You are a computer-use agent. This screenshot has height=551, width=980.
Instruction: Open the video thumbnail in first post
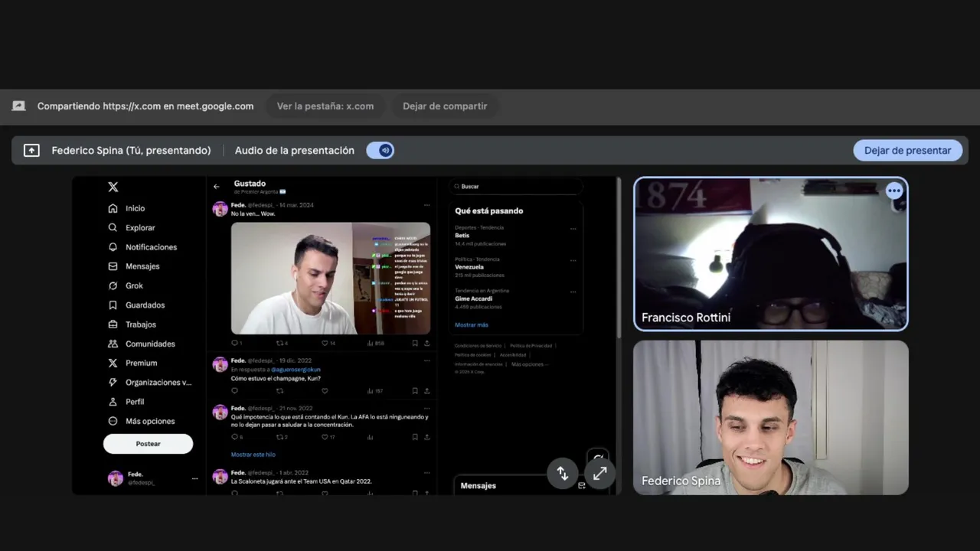[x=331, y=278]
